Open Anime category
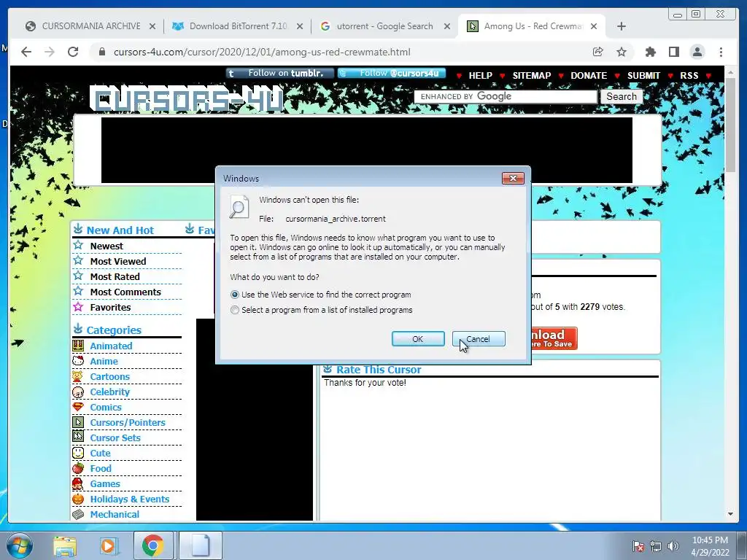Image resolution: width=747 pixels, height=560 pixels. click(104, 362)
